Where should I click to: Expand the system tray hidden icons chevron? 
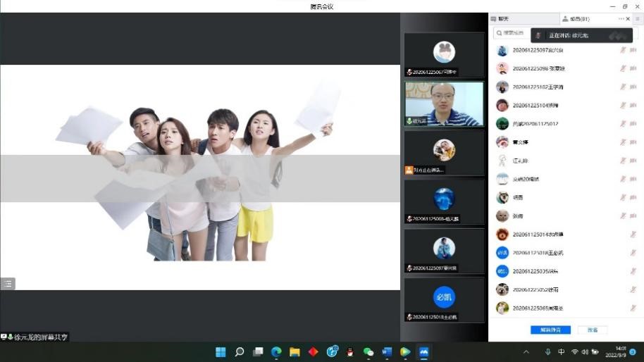click(526, 351)
